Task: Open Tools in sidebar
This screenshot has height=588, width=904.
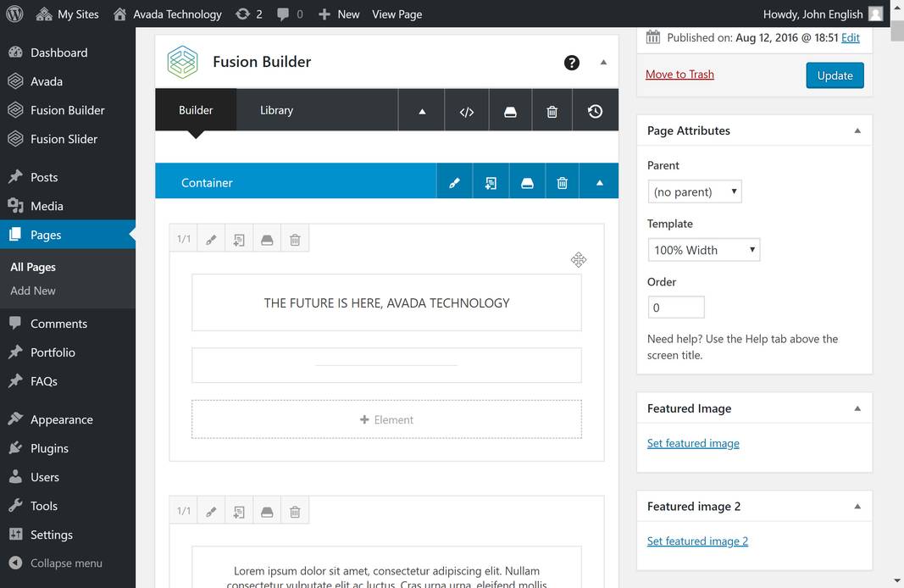Action: (x=68, y=506)
